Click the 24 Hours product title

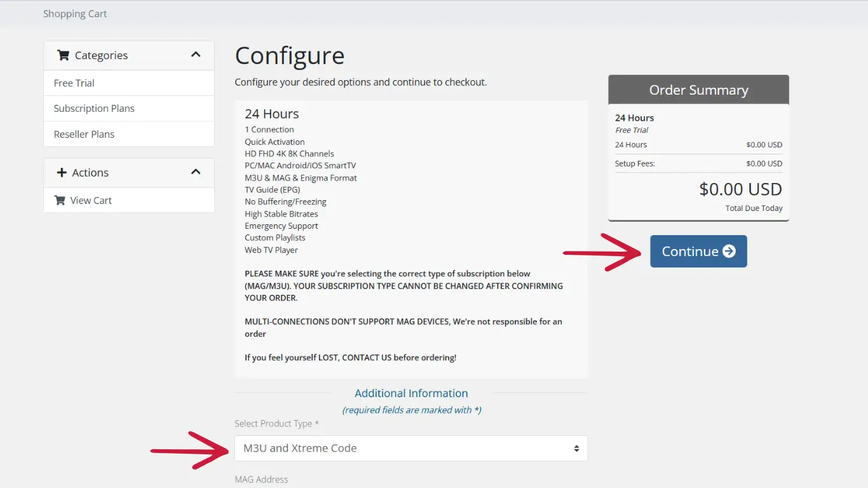coord(272,114)
